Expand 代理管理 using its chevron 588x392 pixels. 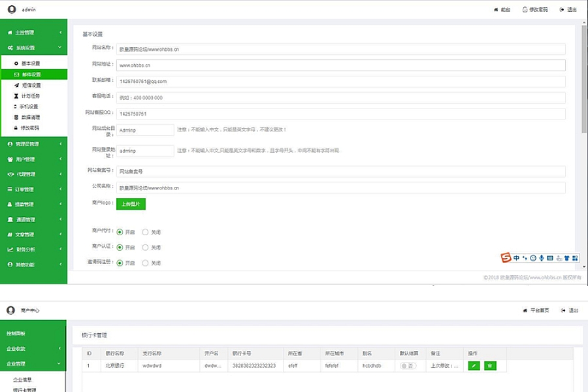click(x=60, y=174)
